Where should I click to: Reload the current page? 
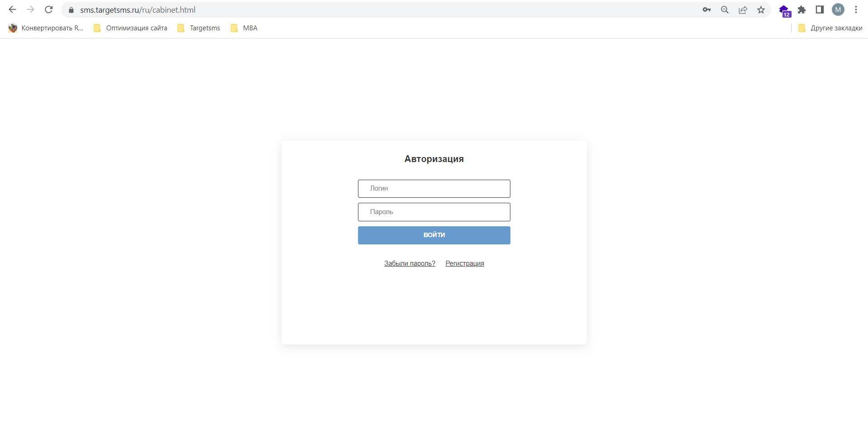49,10
